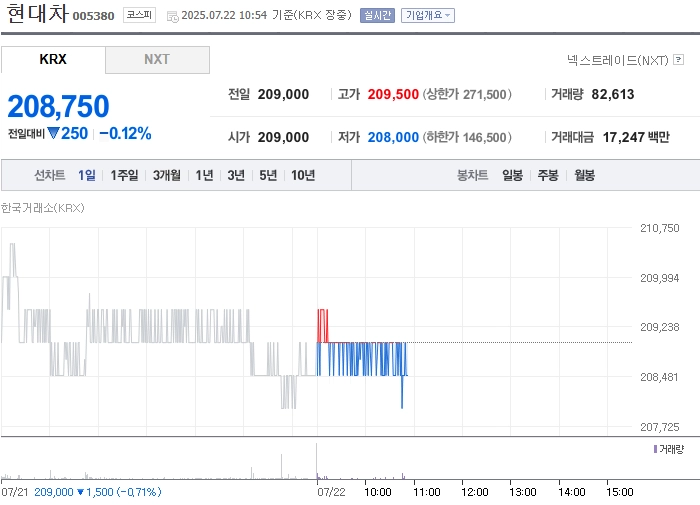This screenshot has width=700, height=505.
Task: Click the 10:00 time axis label
Action: tap(378, 492)
